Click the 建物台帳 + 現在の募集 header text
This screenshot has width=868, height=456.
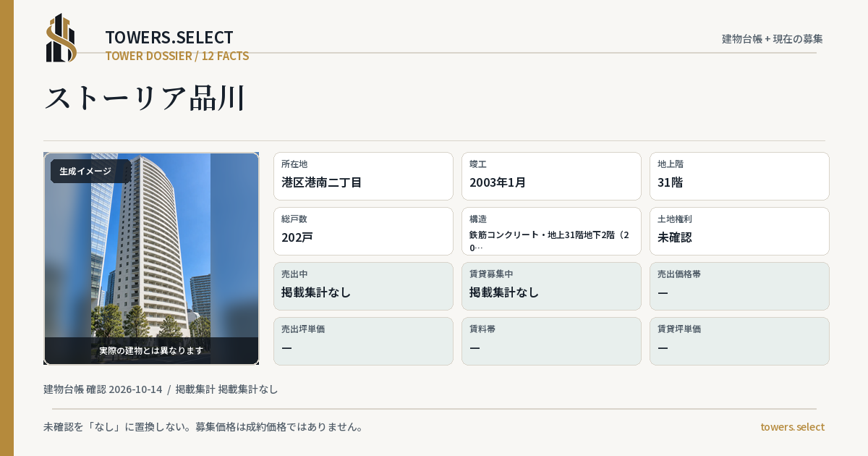[x=772, y=38]
